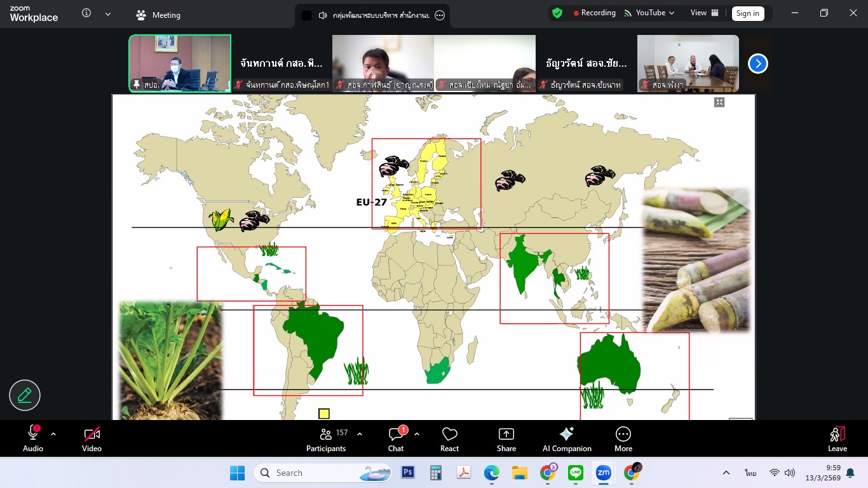Show meeting information icon
Image resolution: width=868 pixels, height=488 pixels.
pyautogui.click(x=86, y=13)
